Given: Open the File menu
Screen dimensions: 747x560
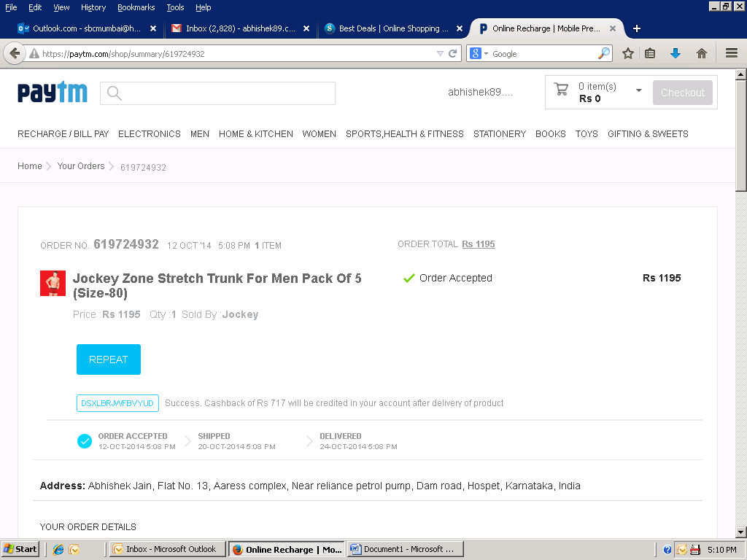Looking at the screenshot, I should (11, 7).
